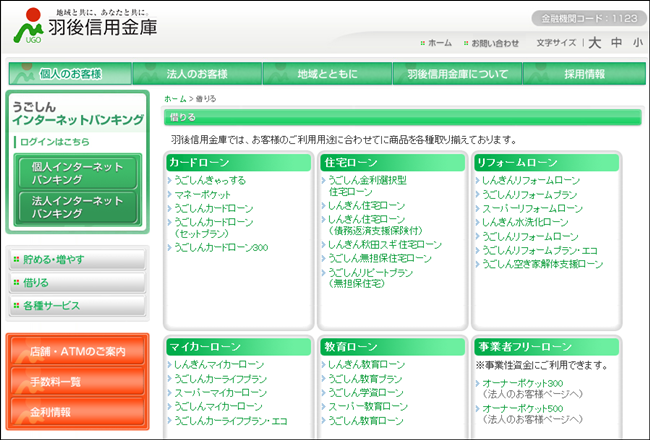Image resolution: width=650 pixels, height=440 pixels.
Task: Open しんきんリフォームローン link
Action: pos(531,180)
